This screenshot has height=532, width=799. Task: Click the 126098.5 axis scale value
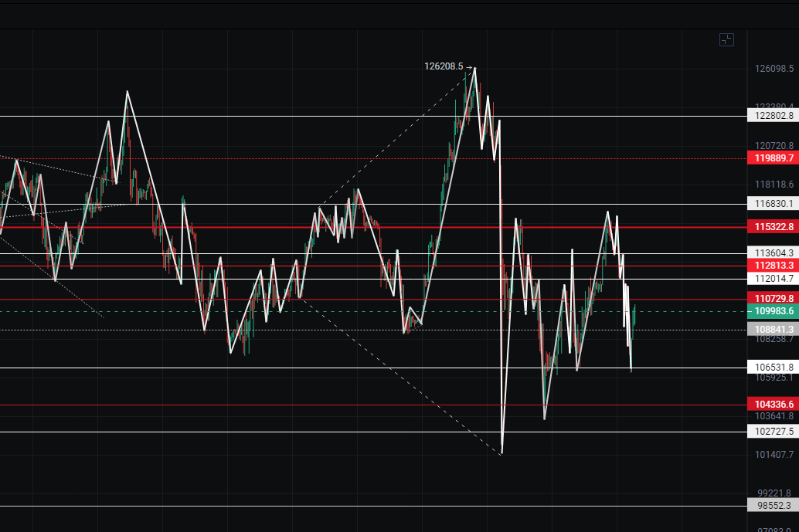click(773, 69)
